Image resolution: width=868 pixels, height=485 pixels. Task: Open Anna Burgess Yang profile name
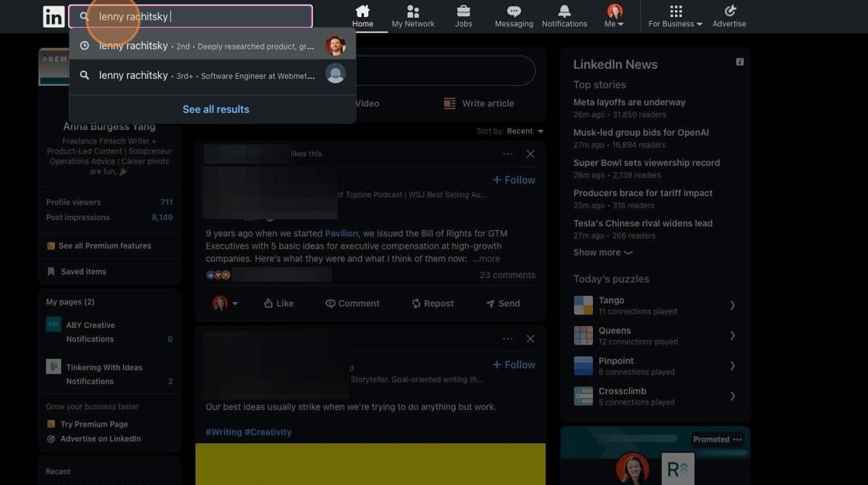(x=109, y=126)
